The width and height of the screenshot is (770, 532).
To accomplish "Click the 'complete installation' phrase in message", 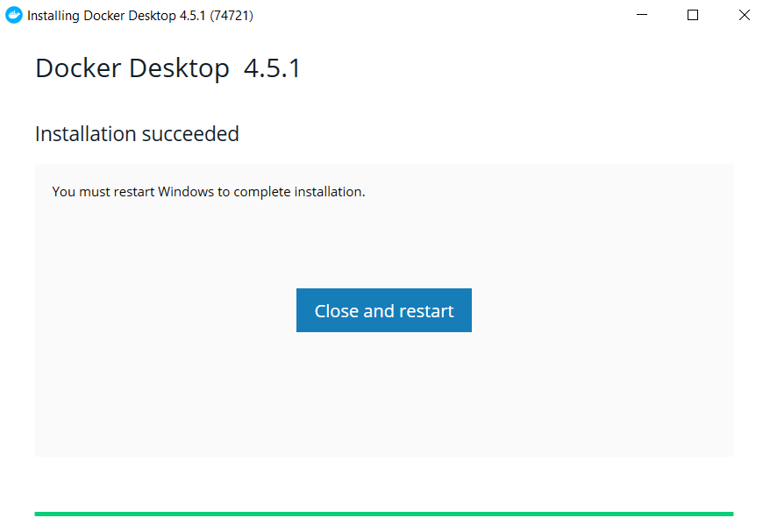I will (299, 192).
